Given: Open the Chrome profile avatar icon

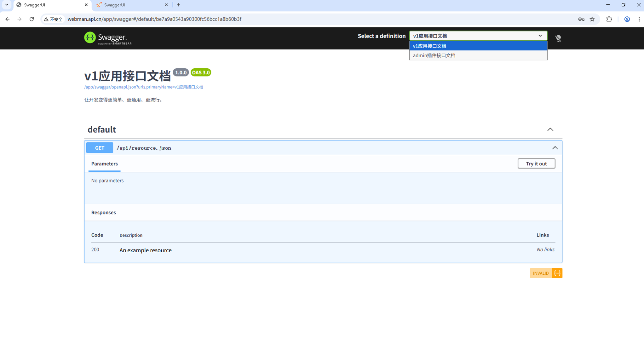Looking at the screenshot, I should tap(627, 19).
